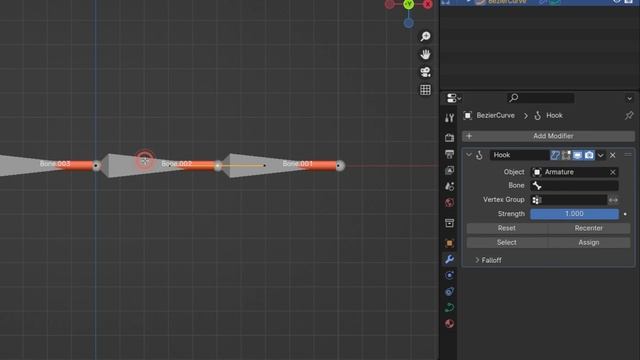Click the Reset button

click(507, 228)
